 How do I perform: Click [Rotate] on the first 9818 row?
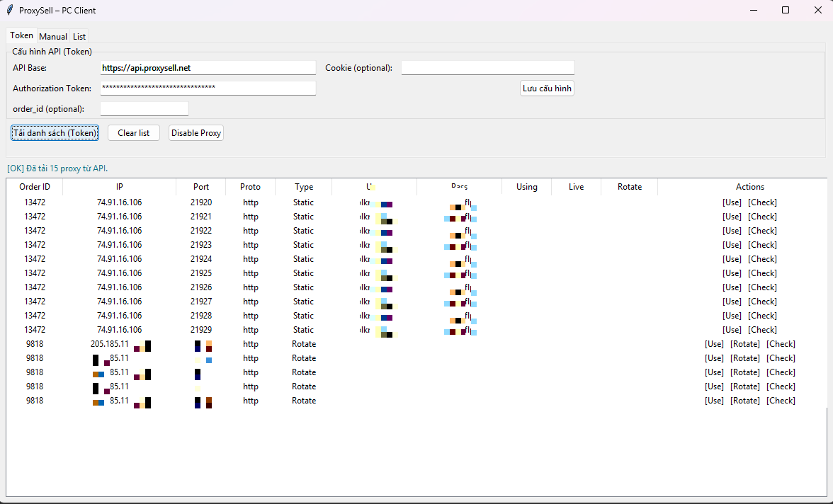(x=744, y=343)
